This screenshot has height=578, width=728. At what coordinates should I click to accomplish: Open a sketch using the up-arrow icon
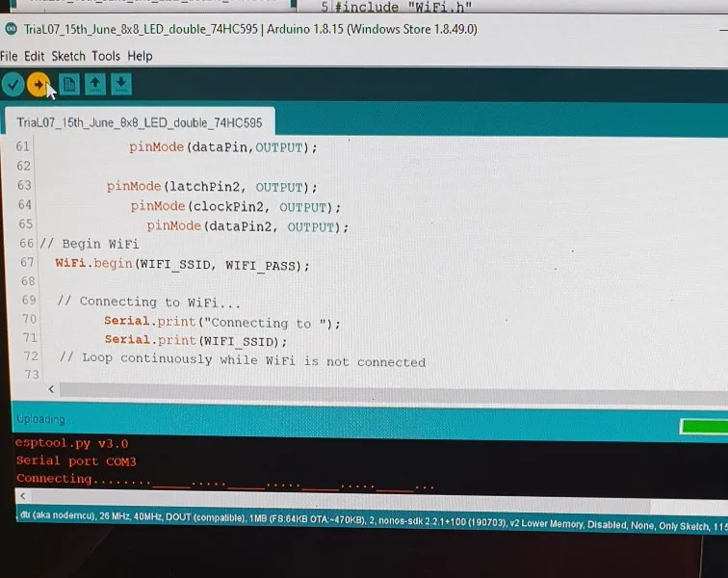pyautogui.click(x=95, y=85)
